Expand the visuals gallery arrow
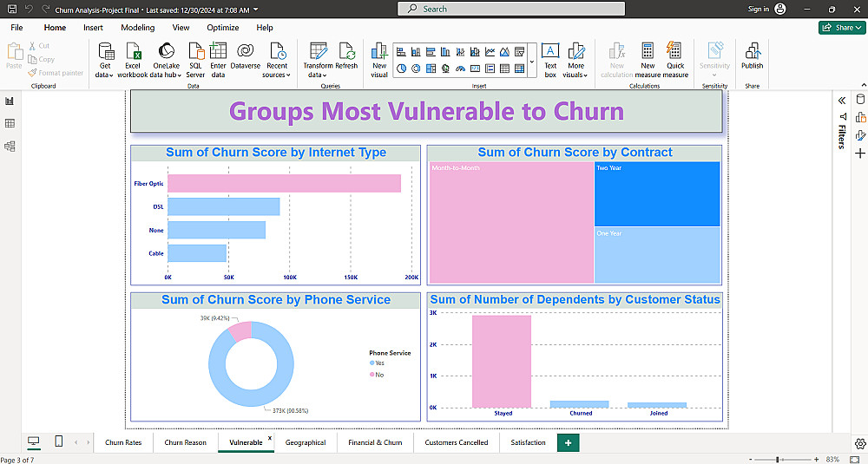 (532, 62)
